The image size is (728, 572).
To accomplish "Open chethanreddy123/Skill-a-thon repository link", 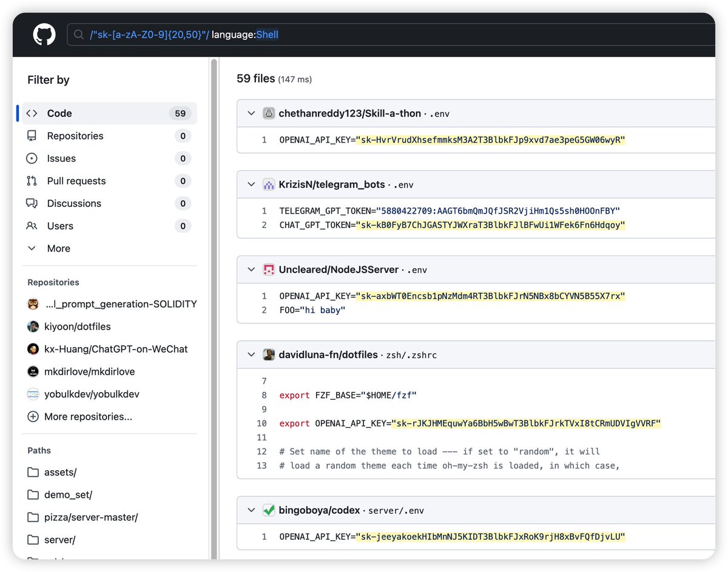I will (x=349, y=113).
